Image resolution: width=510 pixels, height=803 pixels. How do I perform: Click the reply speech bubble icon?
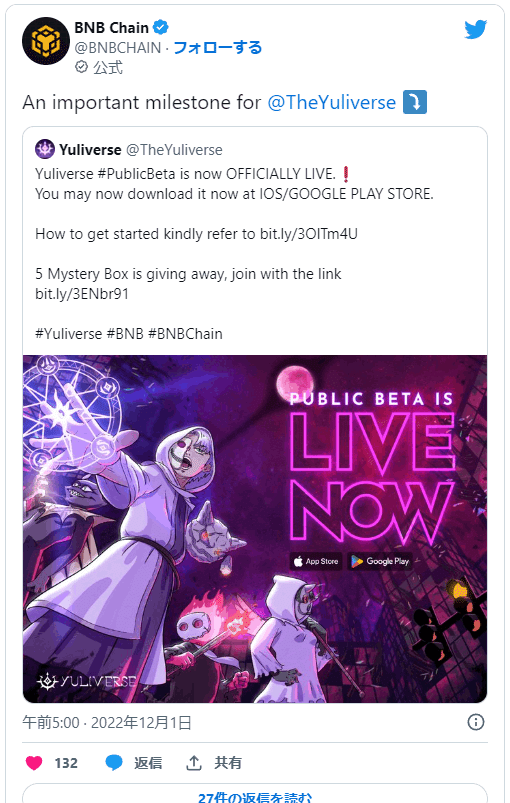pyautogui.click(x=114, y=763)
